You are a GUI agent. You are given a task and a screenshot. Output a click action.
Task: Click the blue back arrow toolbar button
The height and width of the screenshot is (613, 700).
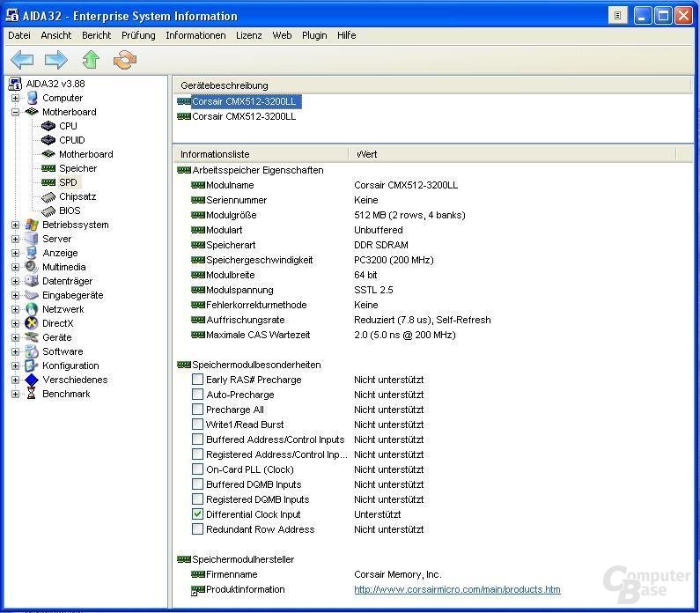22,59
